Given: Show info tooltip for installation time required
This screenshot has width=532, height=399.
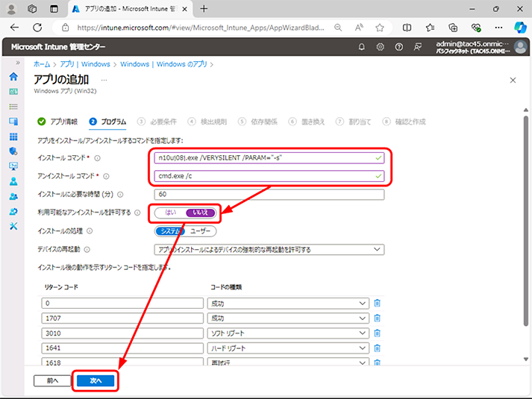Looking at the screenshot, I should tap(120, 195).
